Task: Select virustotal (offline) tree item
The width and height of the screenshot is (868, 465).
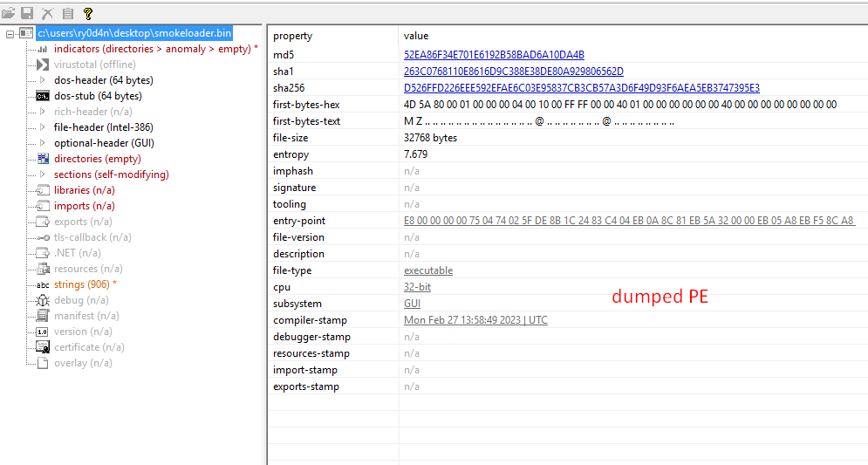Action: point(95,65)
